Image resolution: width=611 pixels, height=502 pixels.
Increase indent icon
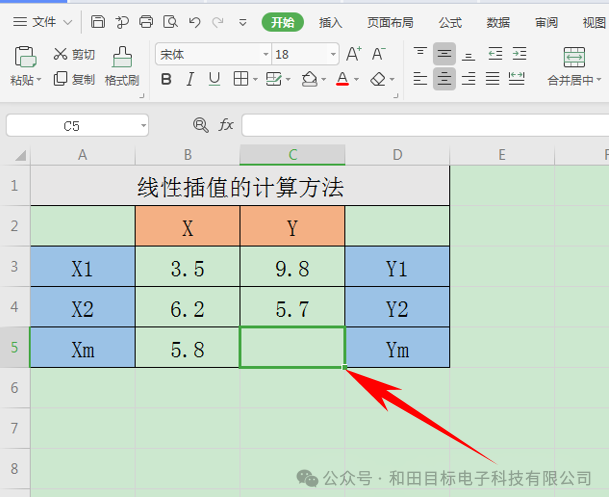pyautogui.click(x=519, y=53)
